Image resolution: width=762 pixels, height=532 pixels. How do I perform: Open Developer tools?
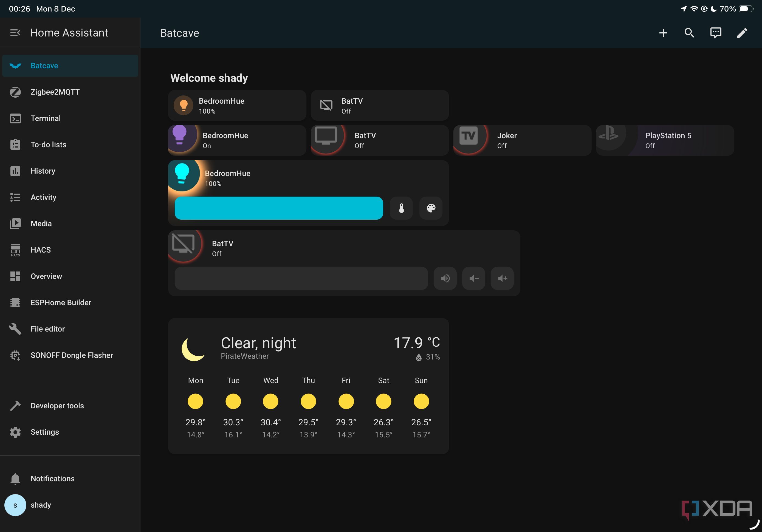pos(70,406)
